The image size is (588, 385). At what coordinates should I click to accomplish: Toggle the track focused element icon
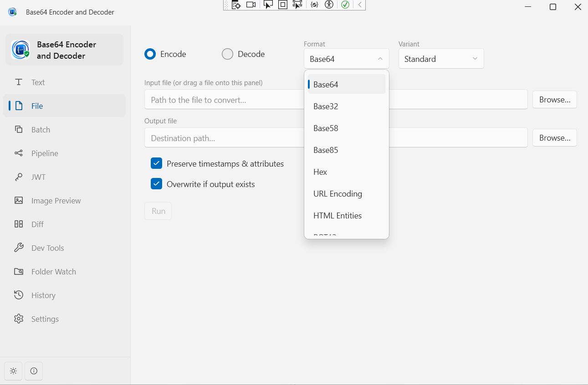[297, 5]
